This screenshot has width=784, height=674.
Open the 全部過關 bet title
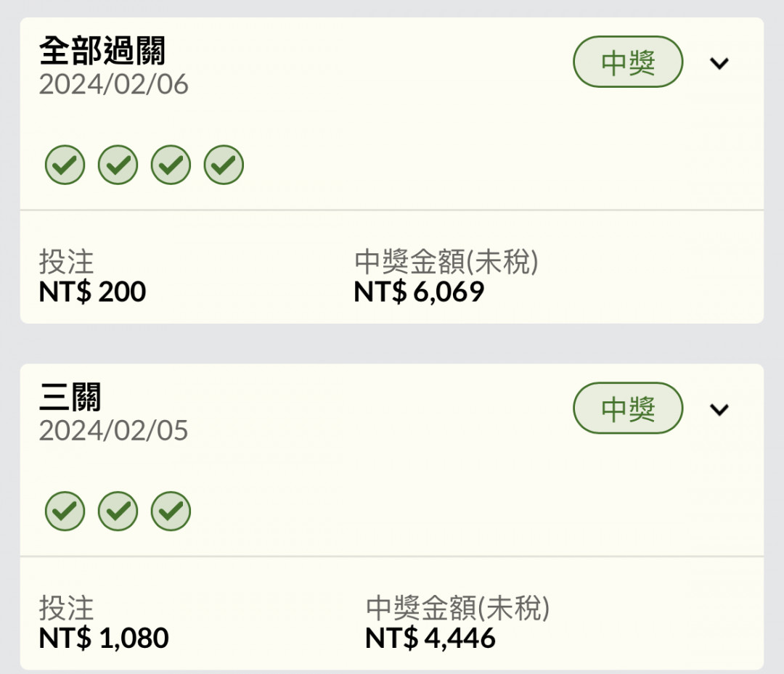point(102,51)
